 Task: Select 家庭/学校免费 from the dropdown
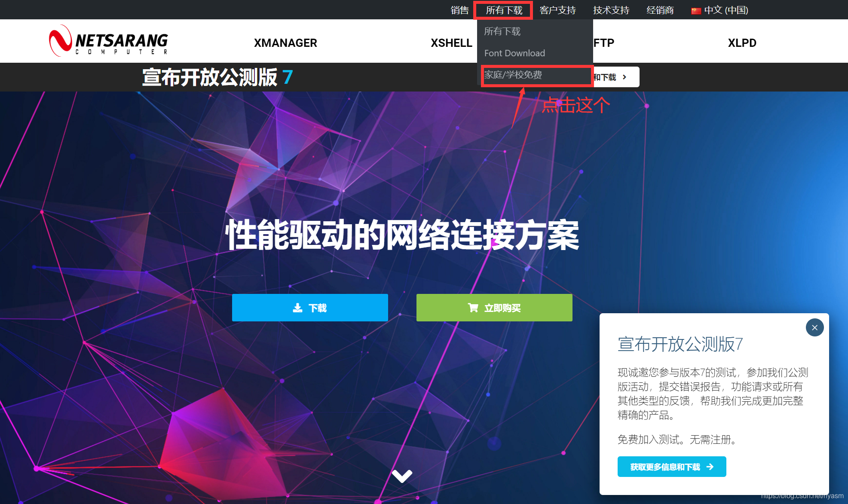512,75
